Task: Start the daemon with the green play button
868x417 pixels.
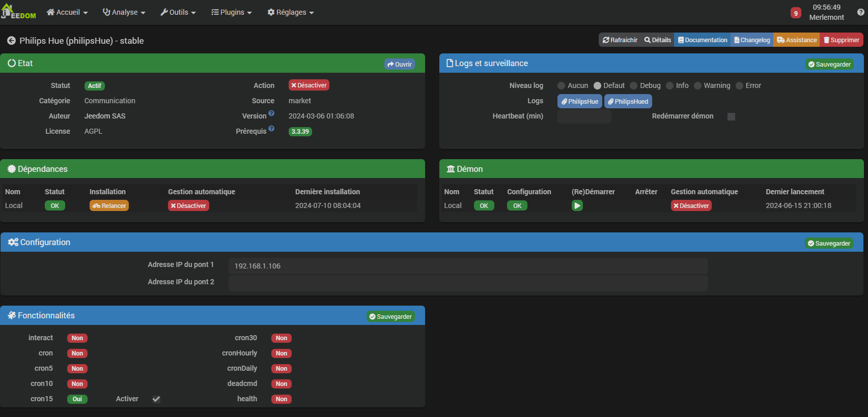Action: 577,205
